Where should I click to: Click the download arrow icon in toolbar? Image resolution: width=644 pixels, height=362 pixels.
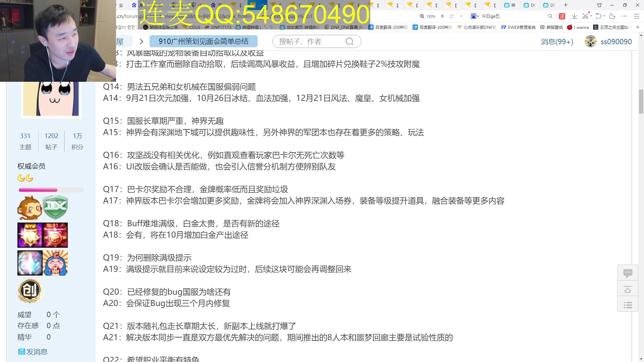coord(575,16)
